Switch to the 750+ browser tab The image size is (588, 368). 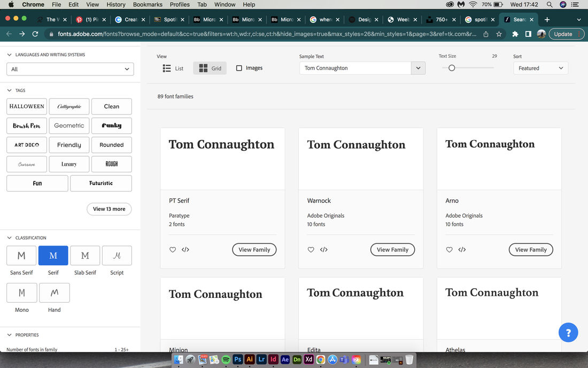[x=441, y=19]
